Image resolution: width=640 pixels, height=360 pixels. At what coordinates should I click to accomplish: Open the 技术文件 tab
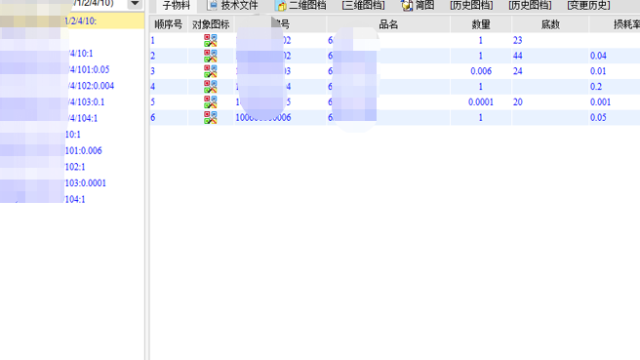coord(233,5)
